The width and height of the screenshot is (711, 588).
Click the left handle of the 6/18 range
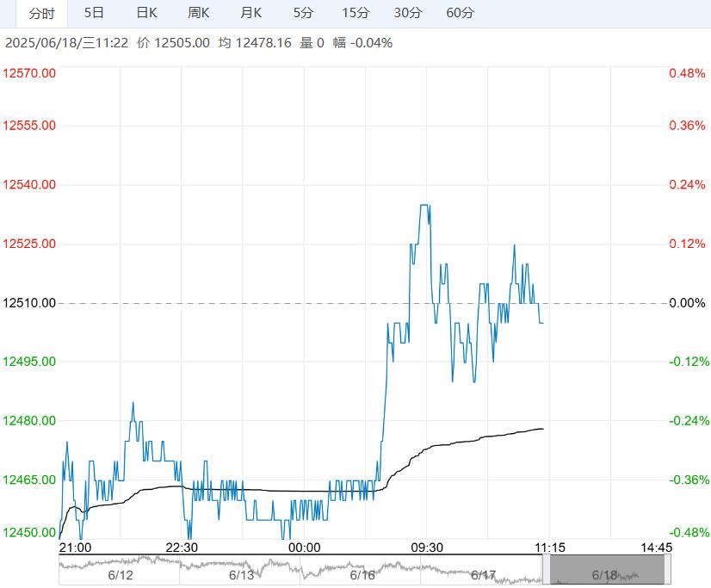click(x=546, y=570)
